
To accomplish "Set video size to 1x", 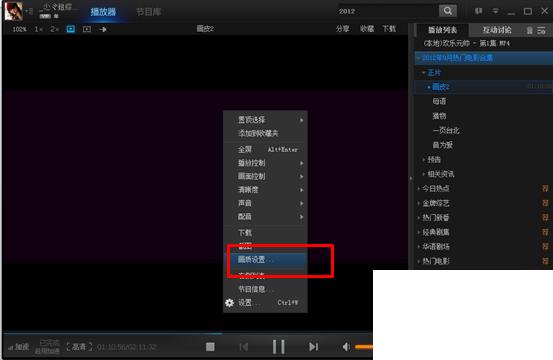I will (39, 29).
